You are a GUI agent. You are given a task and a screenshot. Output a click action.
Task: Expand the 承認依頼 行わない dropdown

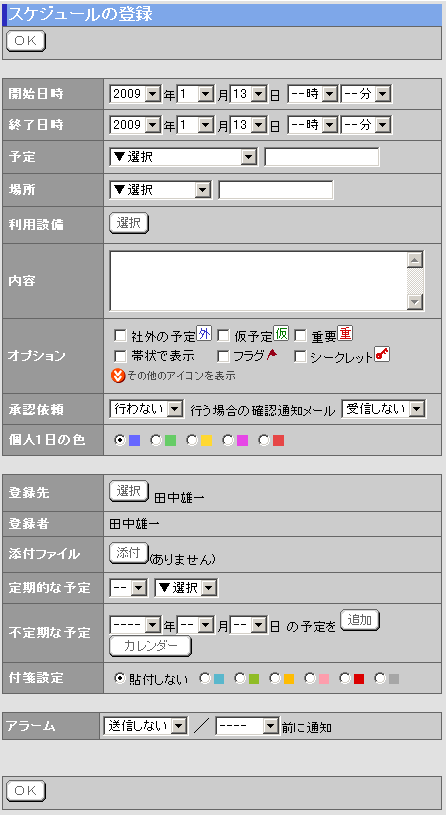[x=147, y=409]
